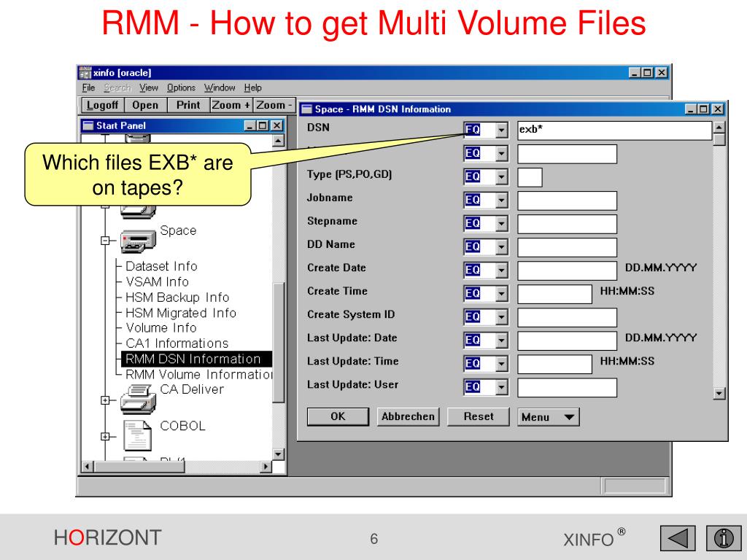Open the Help menu
Viewport: 747px width, 560px height.
pos(253,87)
